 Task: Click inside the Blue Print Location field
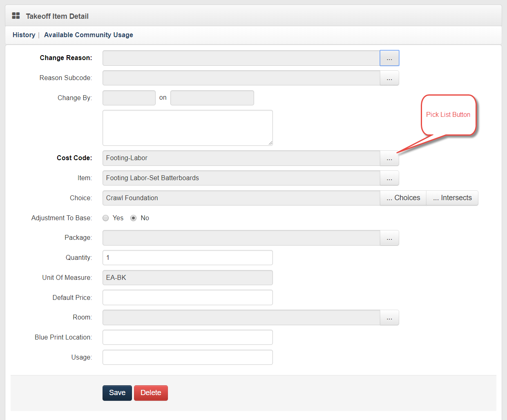coord(188,337)
